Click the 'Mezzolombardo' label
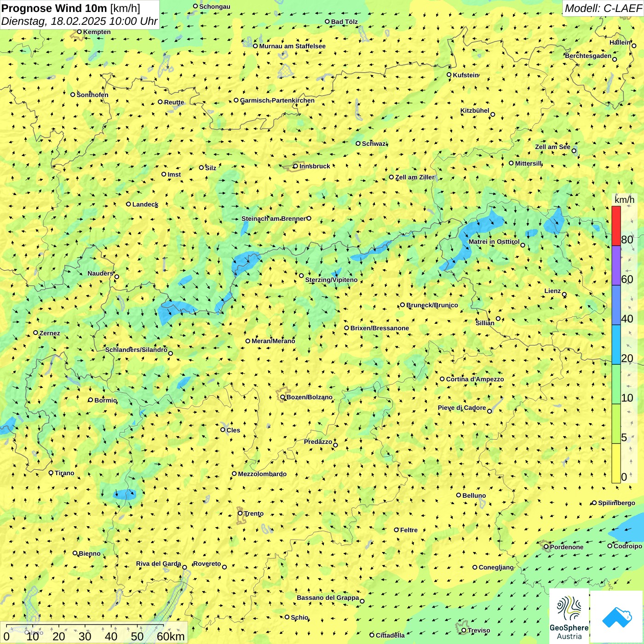Viewport: 644px width, 644px height. [x=262, y=474]
